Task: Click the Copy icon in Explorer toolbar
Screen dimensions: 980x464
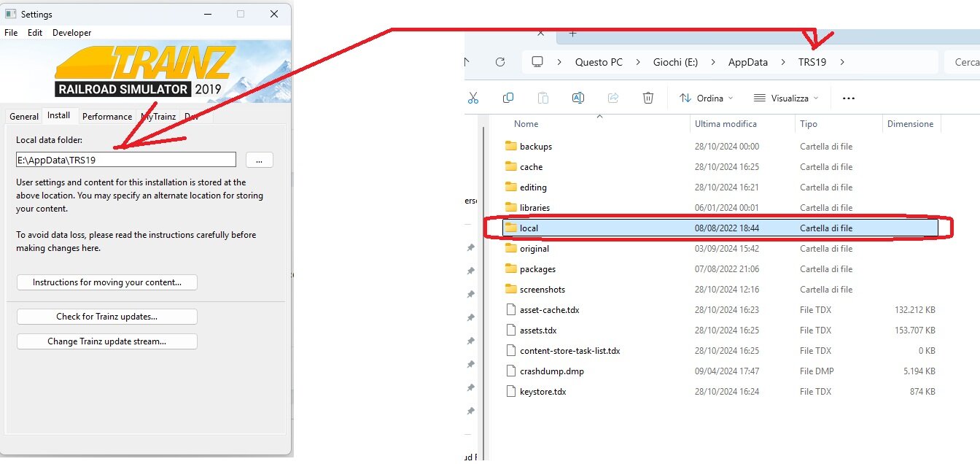Action: [x=508, y=98]
